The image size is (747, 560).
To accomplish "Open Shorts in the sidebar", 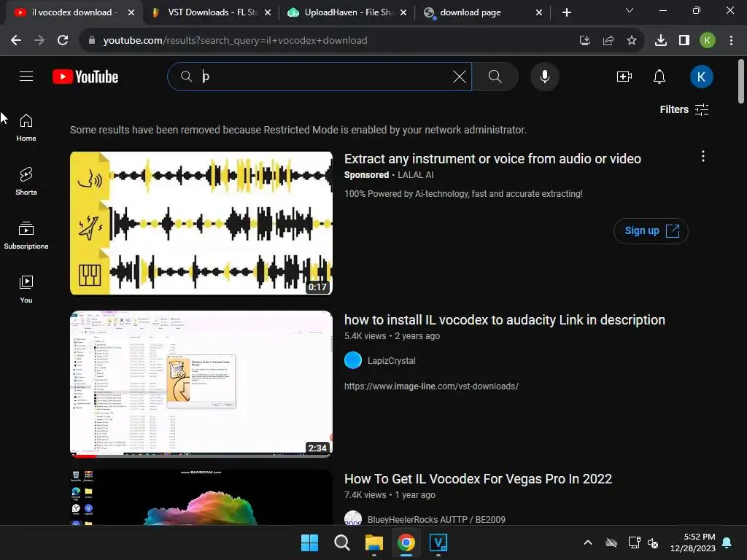I will pos(26,182).
